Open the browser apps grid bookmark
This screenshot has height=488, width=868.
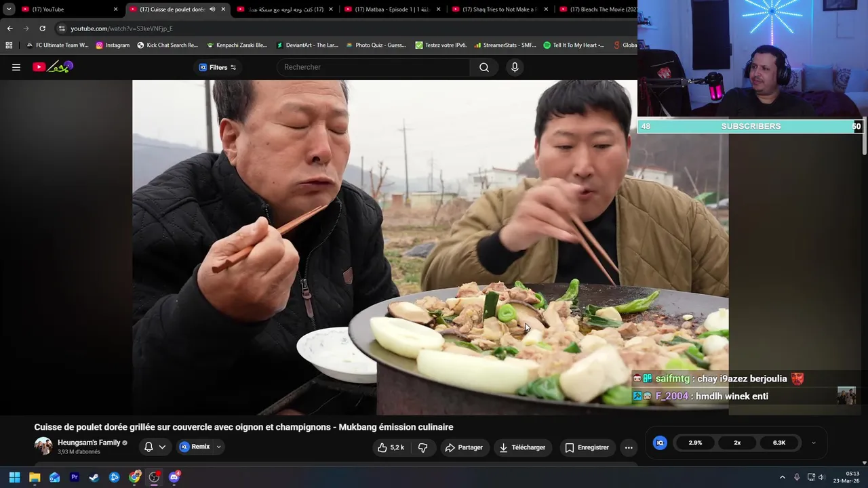coord(9,45)
